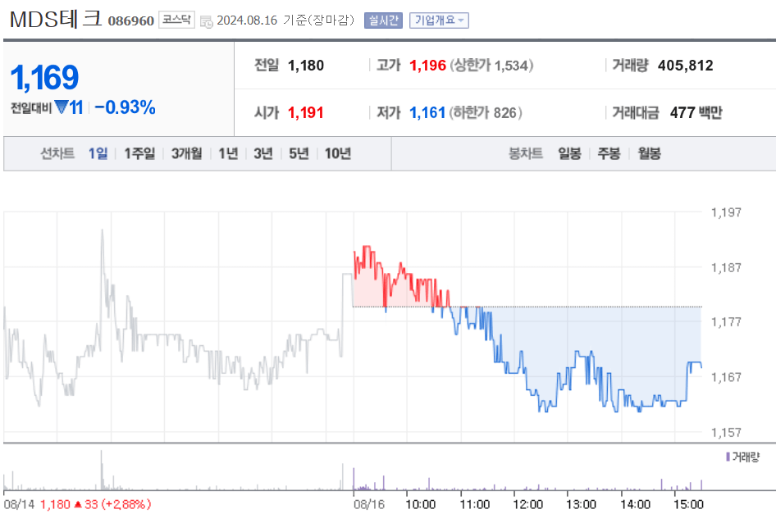Screen dimensions: 776x532
Task: Click the 하한가 826 text
Action: (485, 113)
